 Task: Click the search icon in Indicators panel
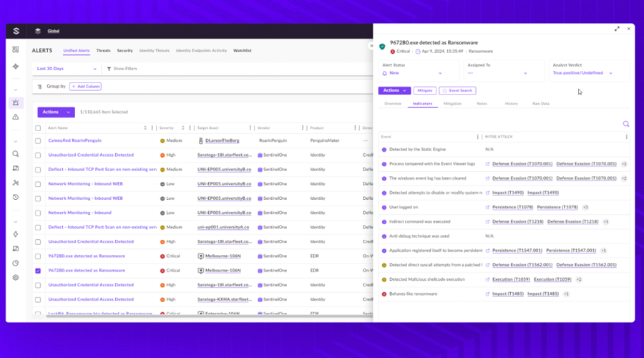click(625, 124)
